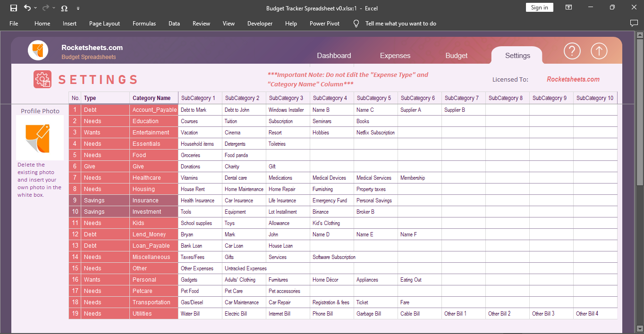Select the Debt to Mark cell

click(x=200, y=110)
